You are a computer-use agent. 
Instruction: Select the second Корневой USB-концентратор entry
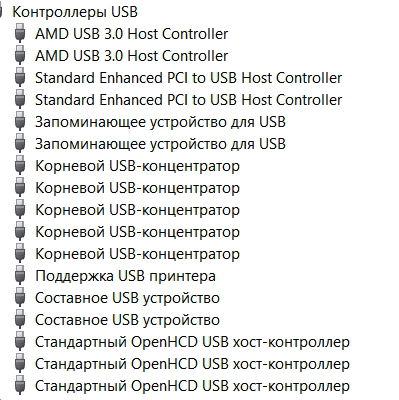click(x=137, y=188)
